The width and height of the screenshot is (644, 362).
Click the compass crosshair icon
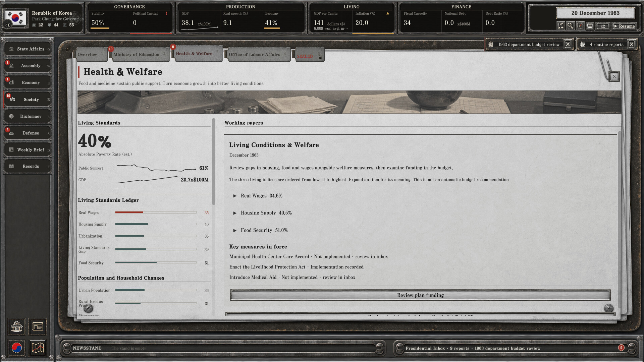[580, 26]
